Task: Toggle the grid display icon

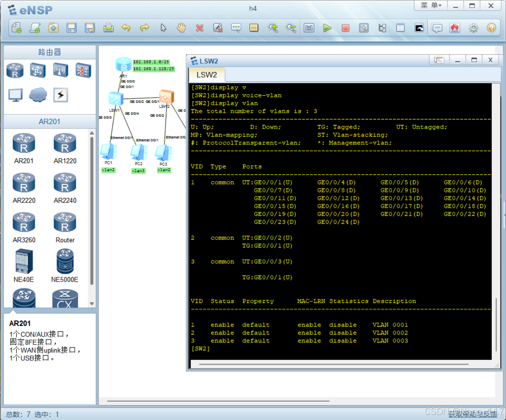Action: (x=400, y=28)
